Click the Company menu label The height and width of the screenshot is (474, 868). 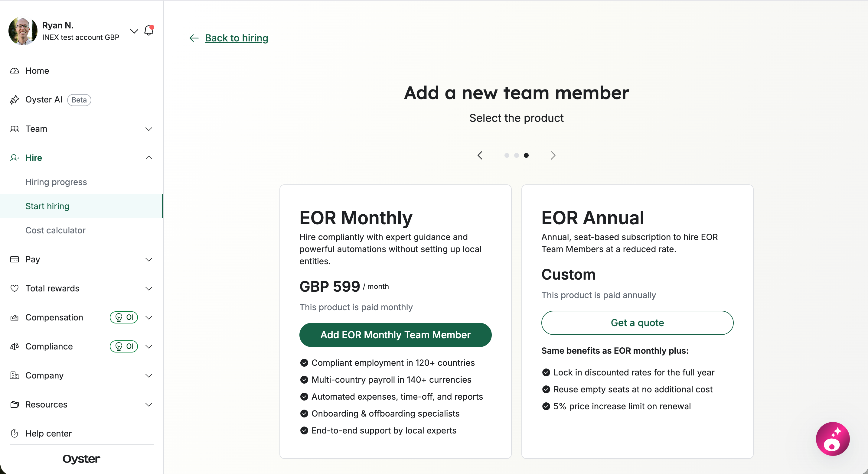click(x=44, y=376)
